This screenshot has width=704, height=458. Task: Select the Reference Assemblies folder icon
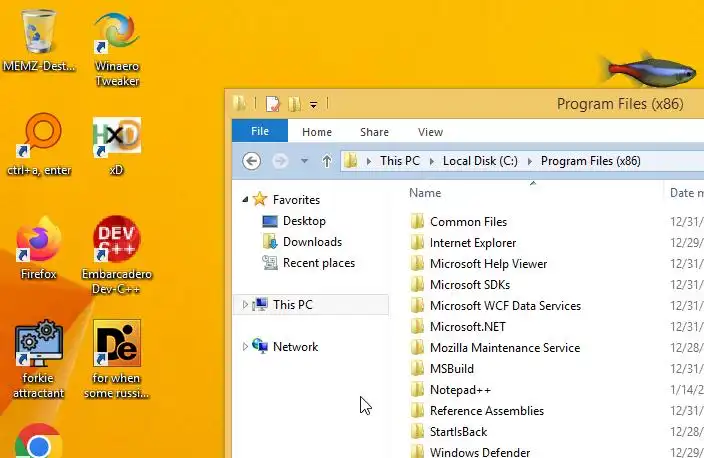point(417,410)
